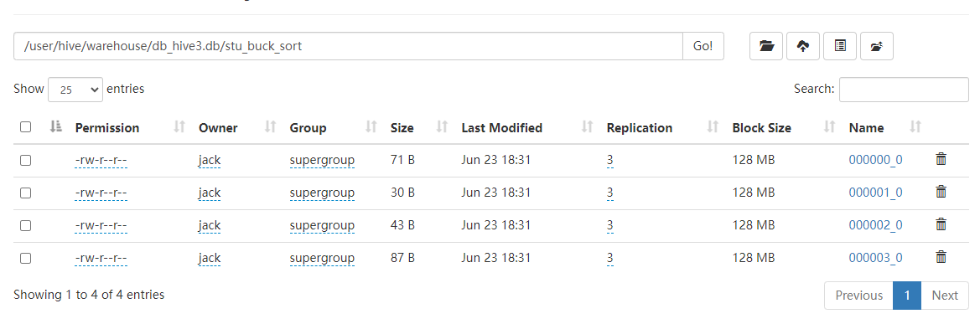Screen dimensions: 980x324
Task: Focus the Search input field
Action: coord(904,90)
